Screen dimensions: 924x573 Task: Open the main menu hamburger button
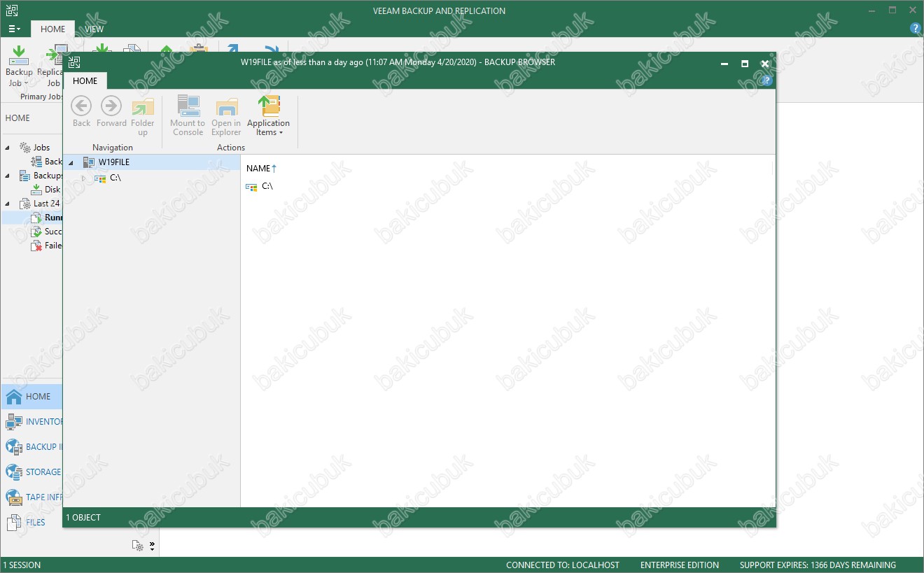tap(14, 29)
